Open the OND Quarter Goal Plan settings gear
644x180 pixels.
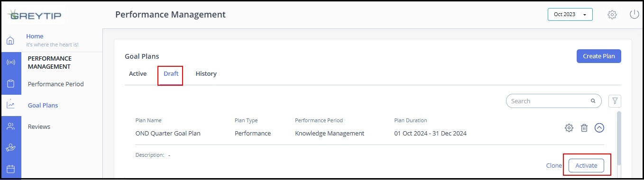(x=569, y=128)
